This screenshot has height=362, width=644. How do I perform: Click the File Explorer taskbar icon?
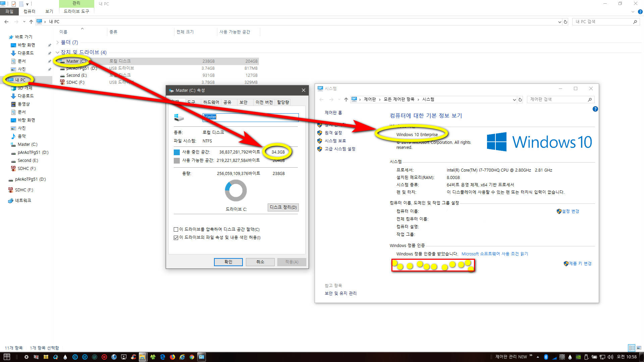point(142,357)
